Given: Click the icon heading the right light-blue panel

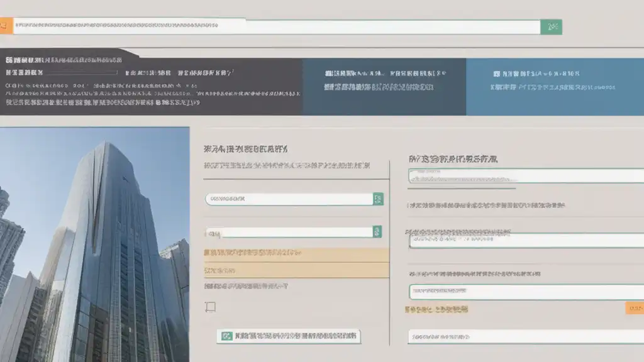Looking at the screenshot, I should [x=497, y=74].
